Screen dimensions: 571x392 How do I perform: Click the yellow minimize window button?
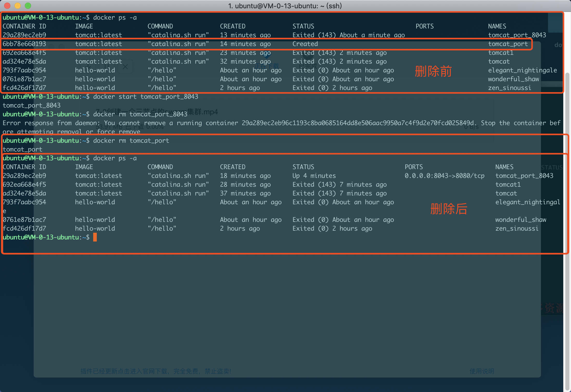(x=18, y=5)
